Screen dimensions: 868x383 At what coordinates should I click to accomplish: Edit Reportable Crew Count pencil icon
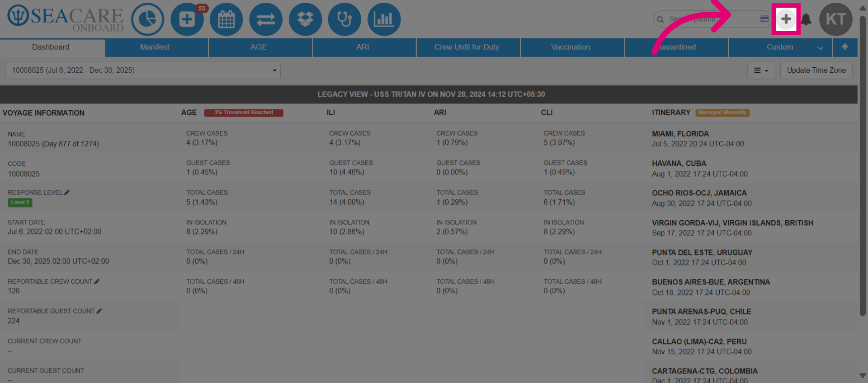(97, 281)
